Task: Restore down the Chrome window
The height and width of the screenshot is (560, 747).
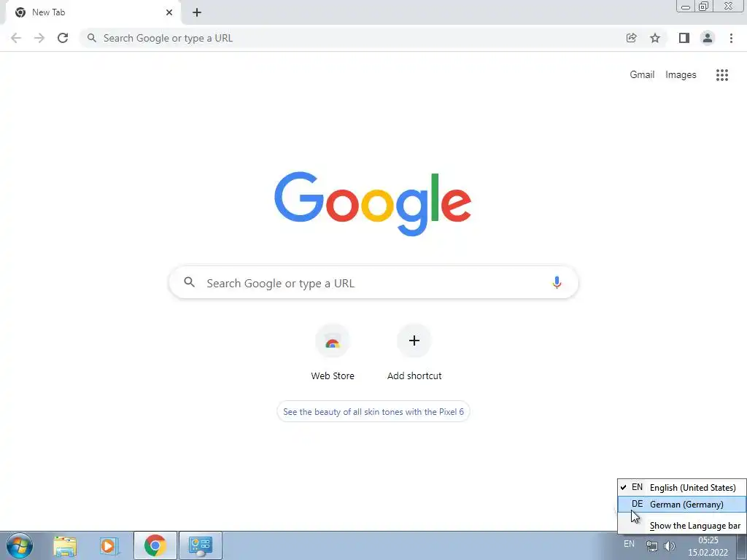Action: 703,7
